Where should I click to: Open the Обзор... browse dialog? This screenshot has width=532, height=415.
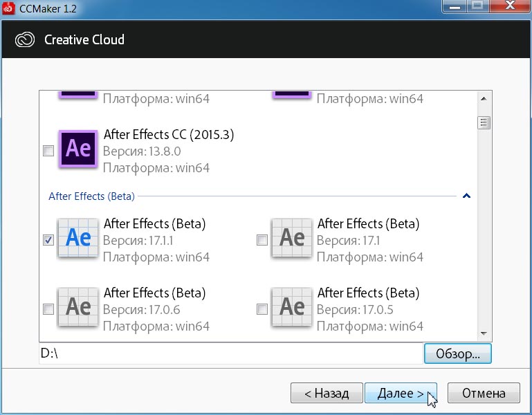(x=458, y=353)
